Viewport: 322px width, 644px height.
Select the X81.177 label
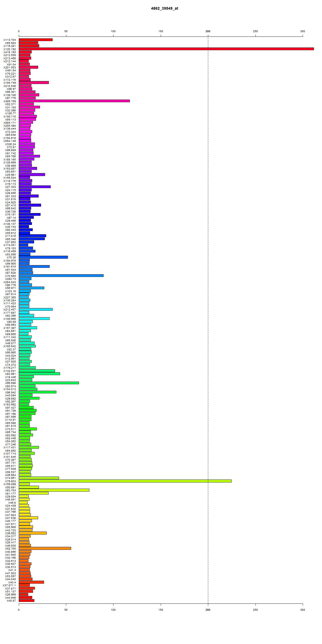tap(10, 493)
